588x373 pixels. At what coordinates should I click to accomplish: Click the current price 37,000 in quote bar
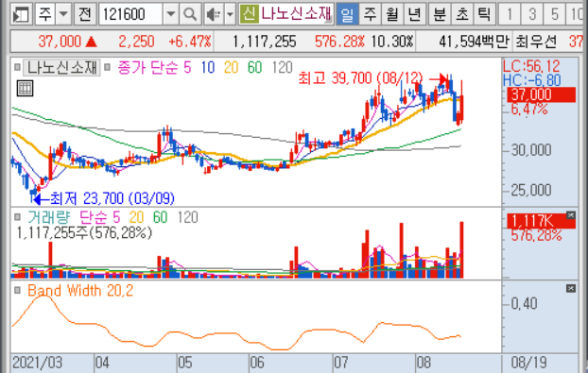pyautogui.click(x=60, y=42)
